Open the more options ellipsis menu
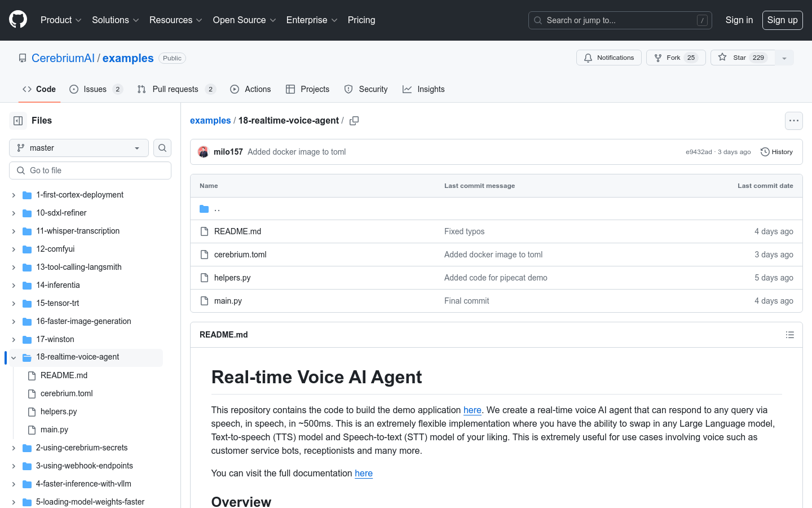Screen dimensions: 812x508 click(794, 121)
